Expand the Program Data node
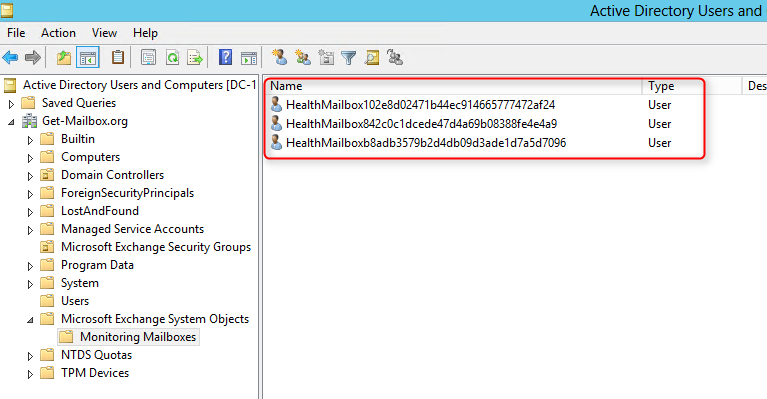Image resolution: width=767 pixels, height=399 pixels. point(30,266)
